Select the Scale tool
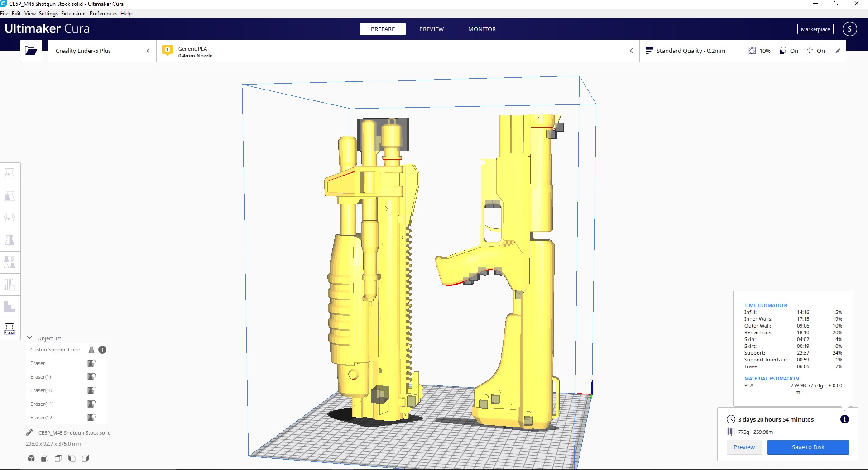The image size is (868, 470). coord(10,196)
